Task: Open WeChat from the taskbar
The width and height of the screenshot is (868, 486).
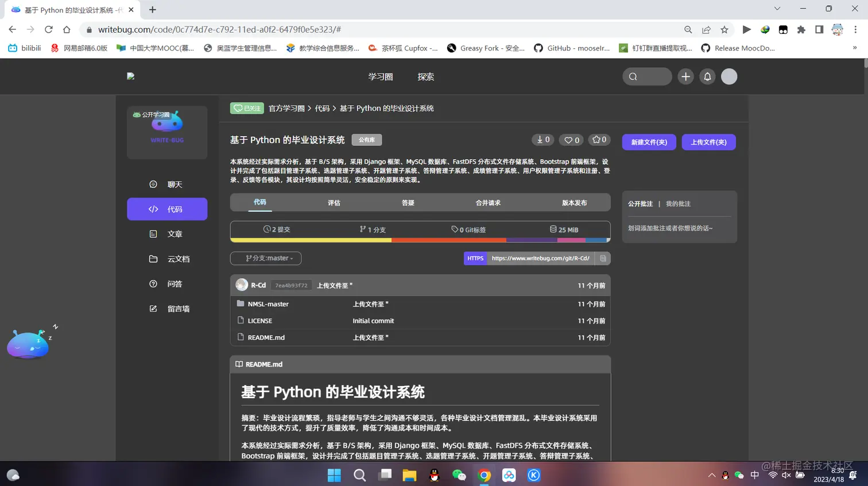Action: 459,475
